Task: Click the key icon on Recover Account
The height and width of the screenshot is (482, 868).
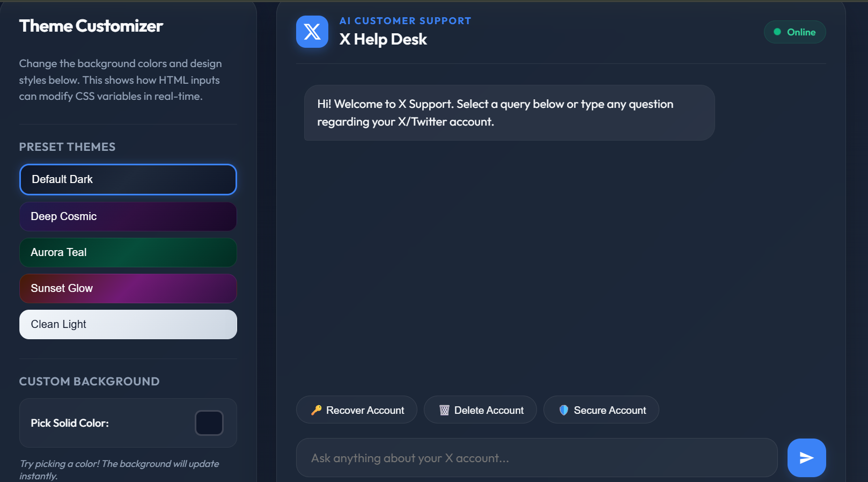Action: [x=317, y=410]
